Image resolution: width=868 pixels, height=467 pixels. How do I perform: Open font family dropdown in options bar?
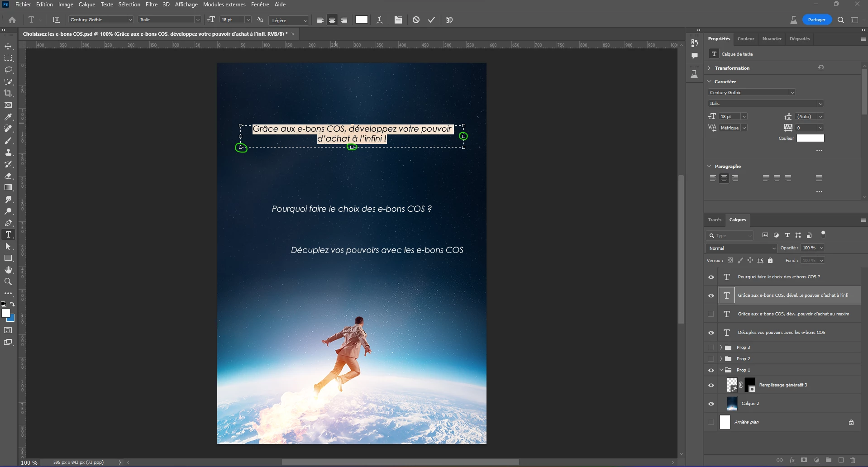click(130, 20)
